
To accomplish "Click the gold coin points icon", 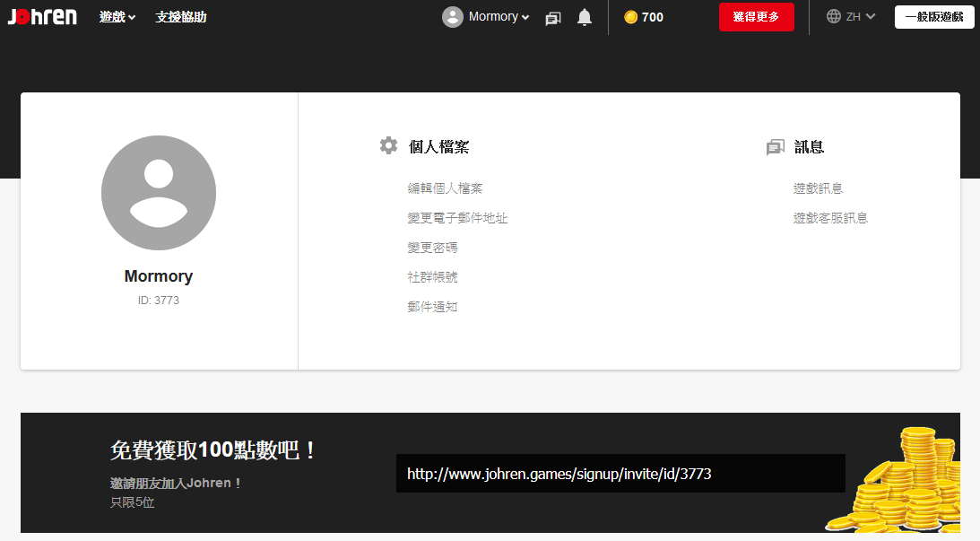I will point(630,17).
